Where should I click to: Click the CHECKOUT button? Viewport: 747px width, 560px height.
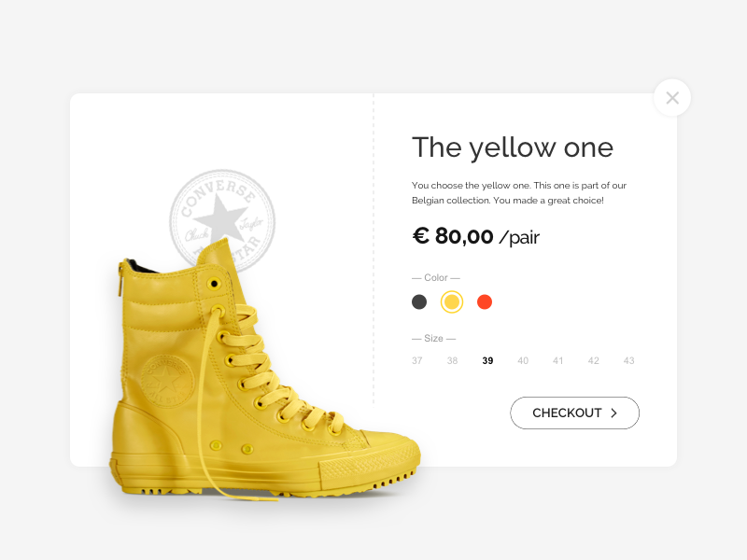tap(574, 413)
